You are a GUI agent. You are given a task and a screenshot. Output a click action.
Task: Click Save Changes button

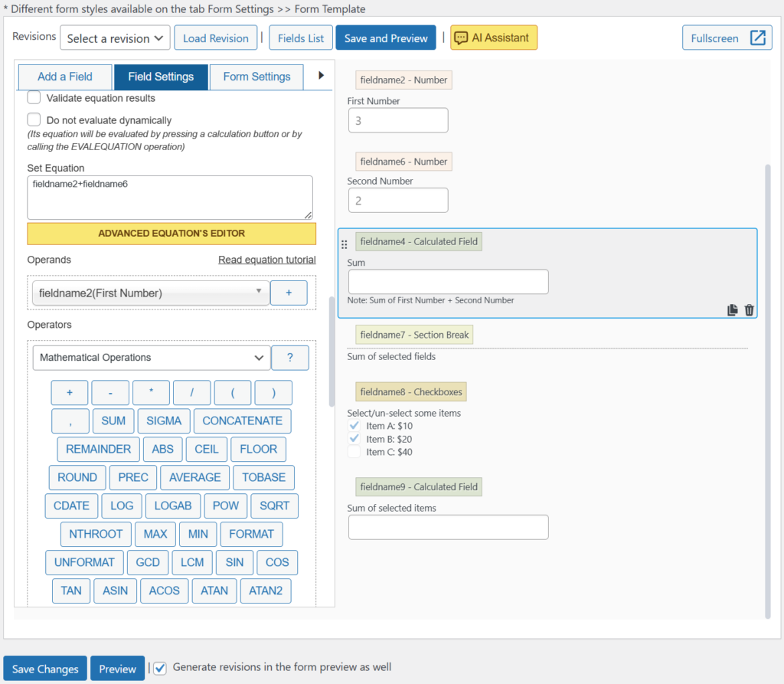tap(45, 669)
